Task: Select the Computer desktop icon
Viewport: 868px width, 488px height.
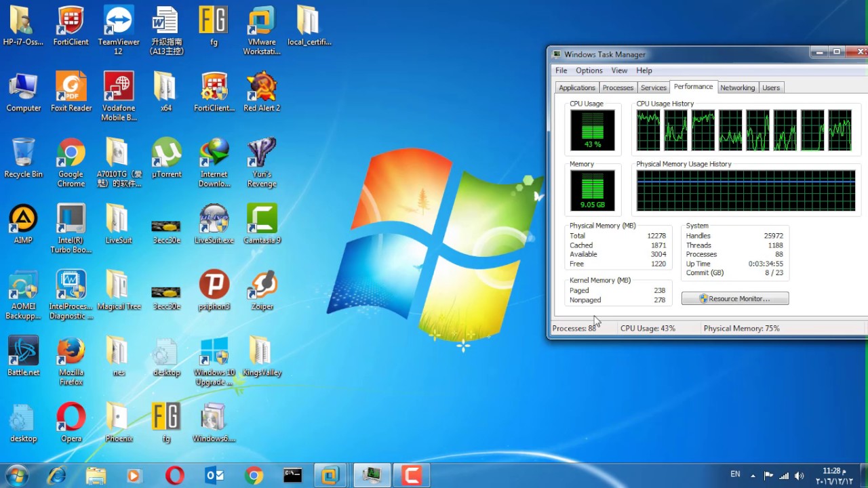Action: click(24, 92)
